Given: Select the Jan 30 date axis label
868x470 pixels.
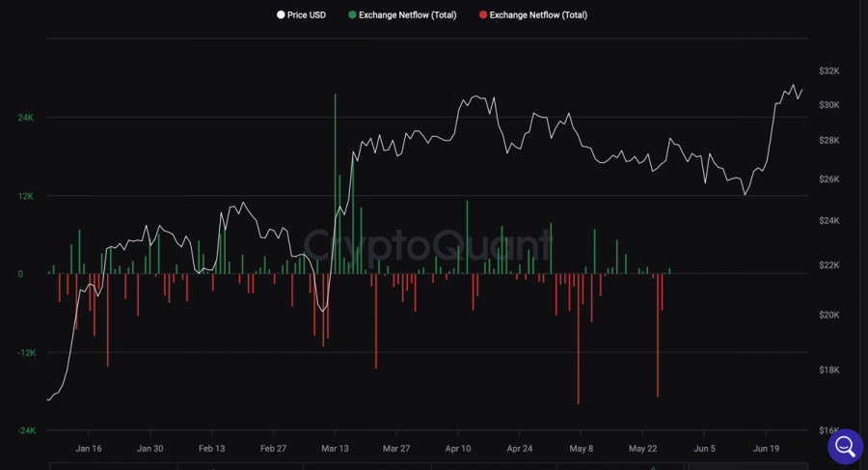Looking at the screenshot, I should point(150,449).
